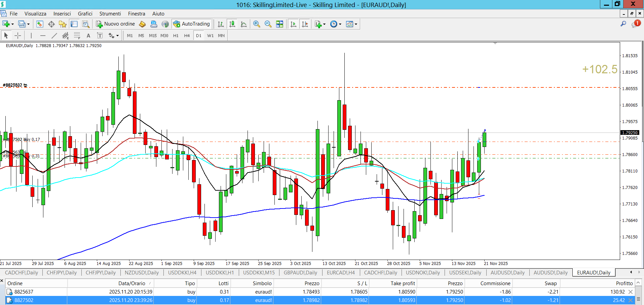Viewport: 644px width, 305px height.
Task: Switch to the GBPAUD!,Daily chart tab
Action: coord(300,273)
